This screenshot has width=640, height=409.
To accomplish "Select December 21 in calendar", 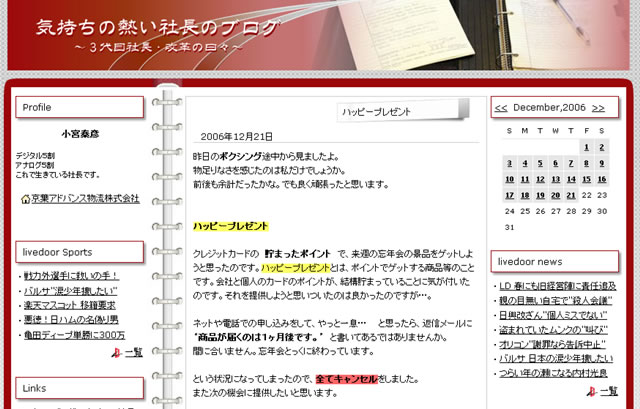I will [571, 195].
